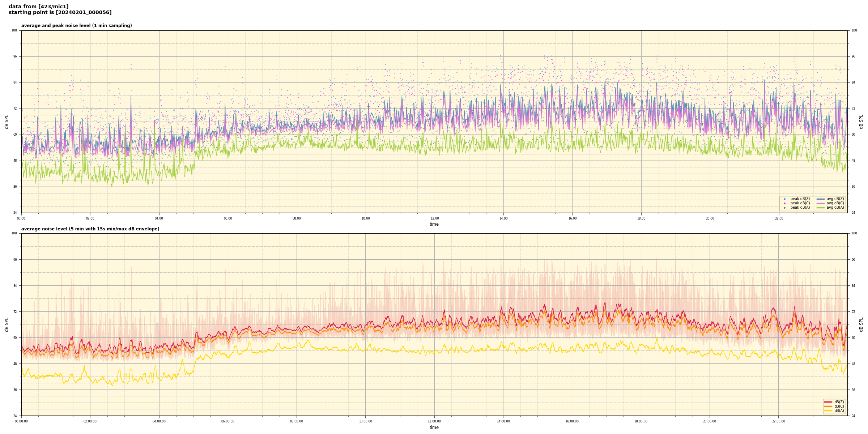
Task: Click the avg dB(A) legend line
Action: (x=821, y=208)
